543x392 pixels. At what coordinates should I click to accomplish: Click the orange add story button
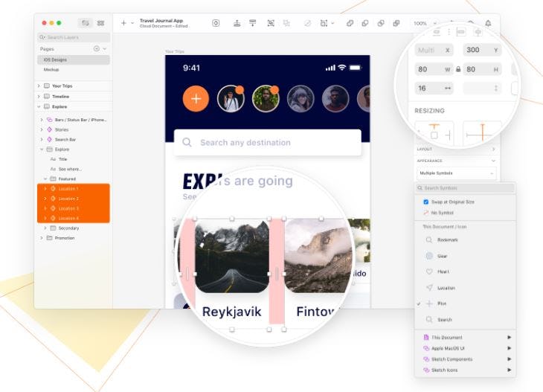pyautogui.click(x=196, y=98)
